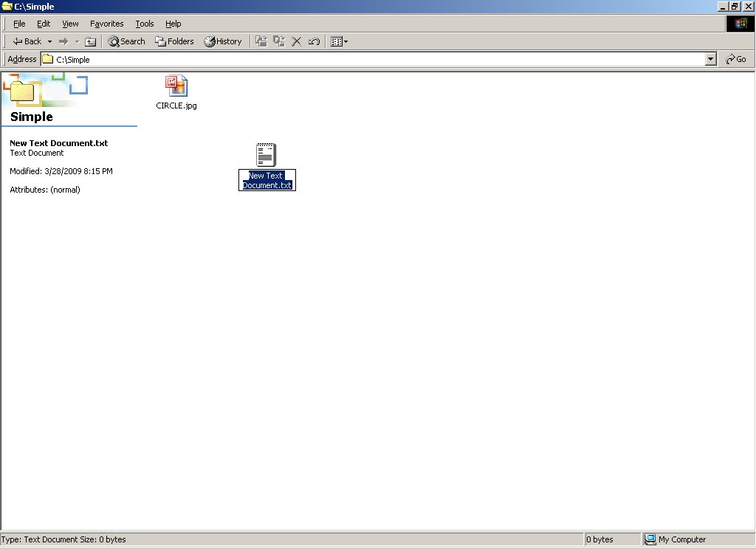
Task: Click the My Computer status bar zone
Action: [698, 539]
